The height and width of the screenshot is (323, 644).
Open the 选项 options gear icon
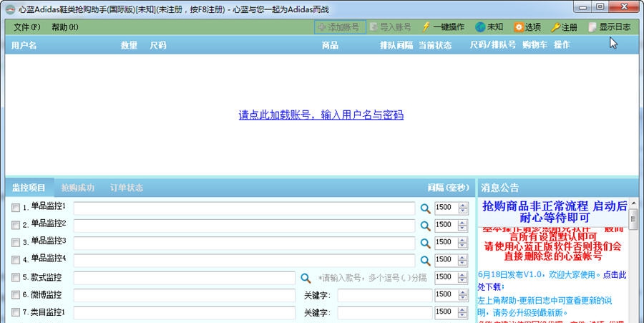tap(527, 27)
